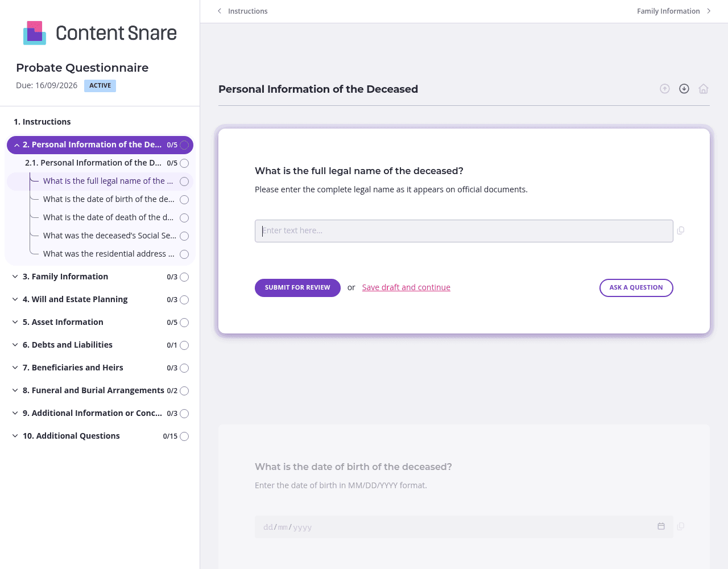Go back to Instructions page
Image resolution: width=728 pixels, height=569 pixels.
(x=247, y=11)
